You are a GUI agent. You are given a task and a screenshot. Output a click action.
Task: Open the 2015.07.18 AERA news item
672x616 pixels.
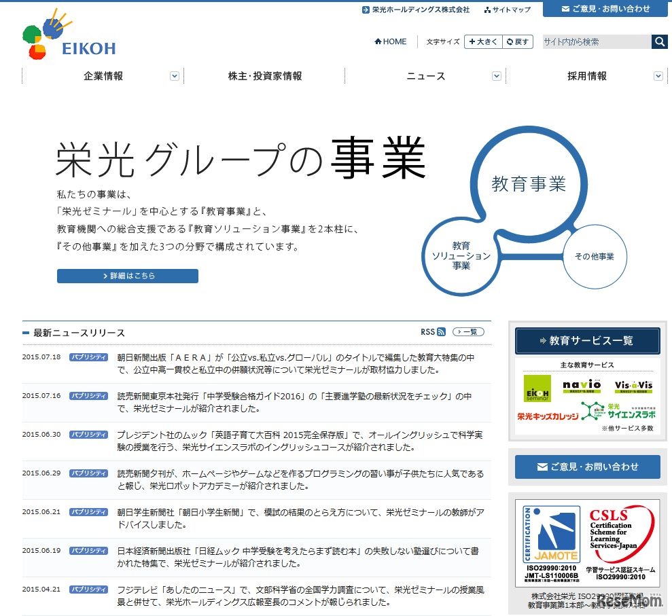tap(296, 363)
